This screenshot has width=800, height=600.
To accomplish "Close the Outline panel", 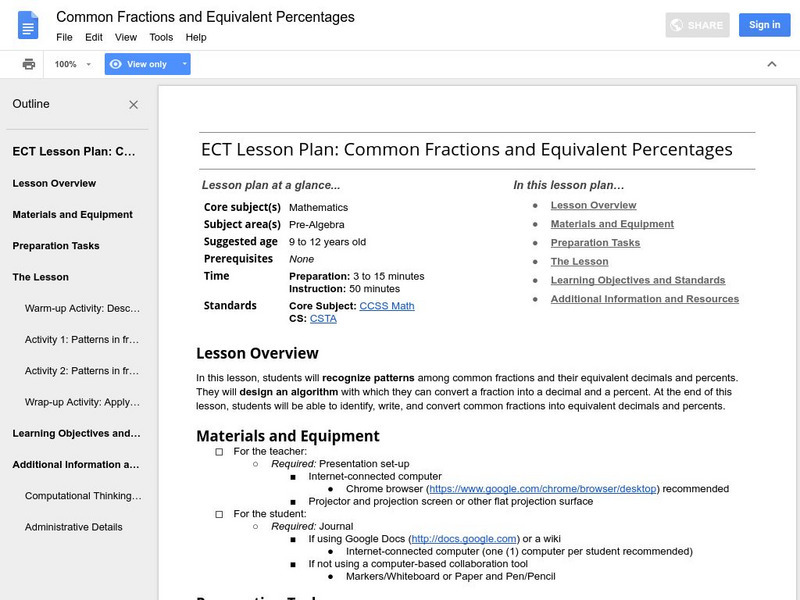I will [x=134, y=104].
